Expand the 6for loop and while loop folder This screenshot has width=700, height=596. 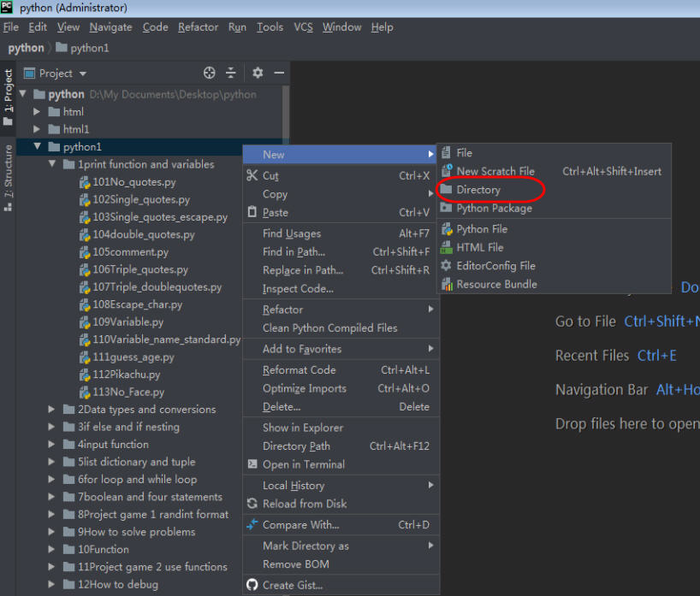click(52, 479)
